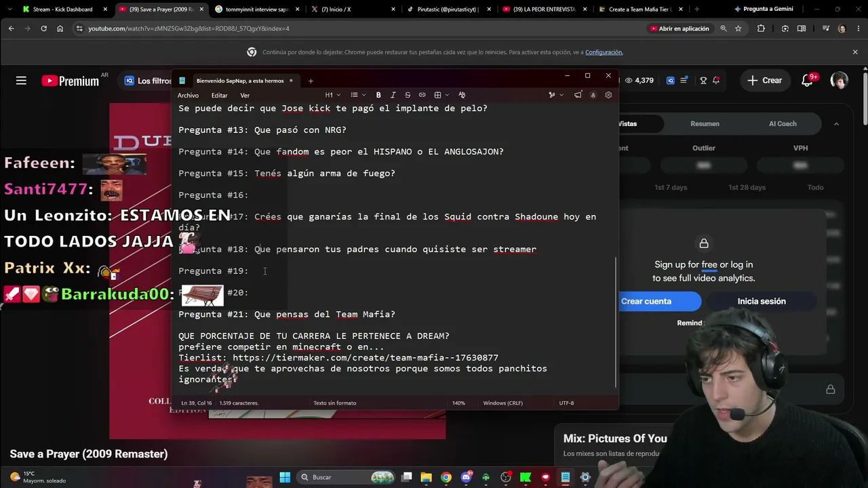Apply strikethrough formatting in Notepad
This screenshot has width=868, height=488.
click(408, 95)
